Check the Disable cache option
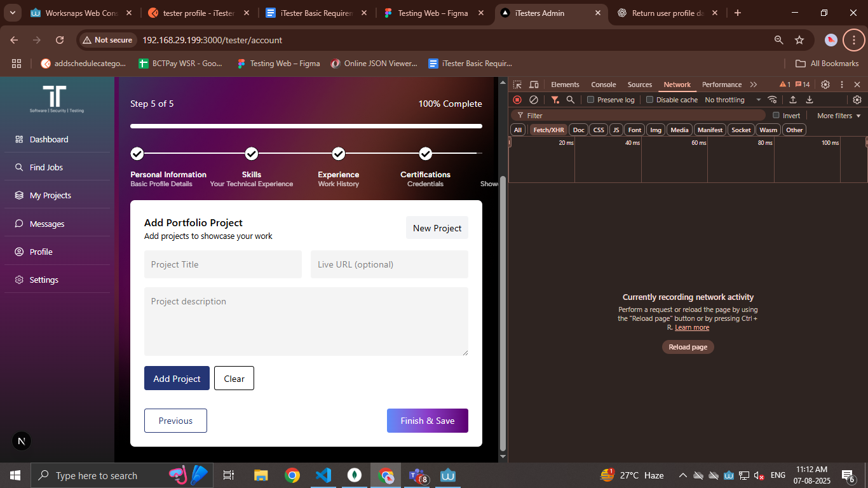Screen dimensions: 868x488 point(649,100)
